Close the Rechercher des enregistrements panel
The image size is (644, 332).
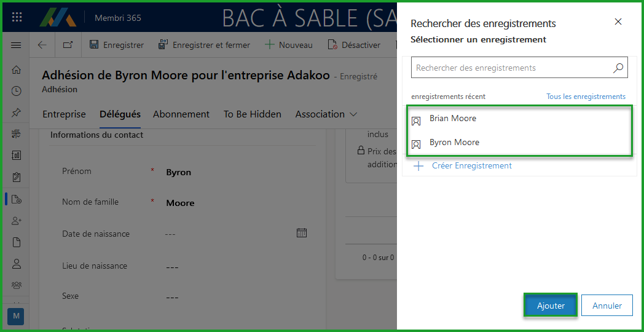point(618,22)
